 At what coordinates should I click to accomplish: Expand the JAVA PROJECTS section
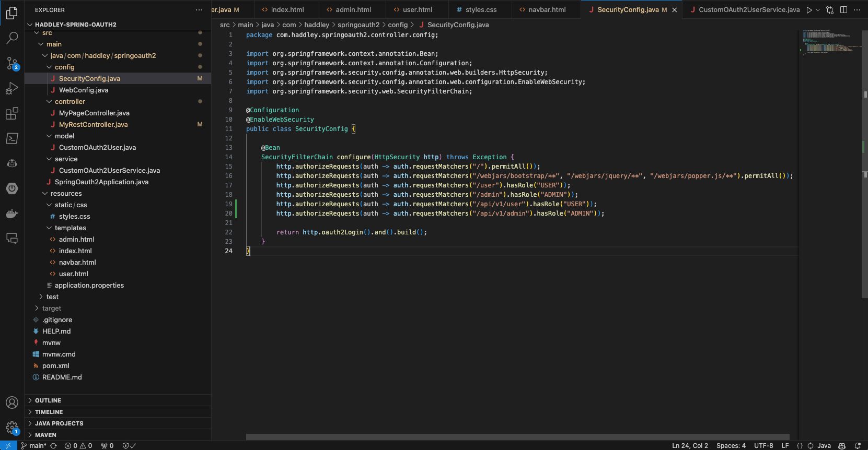[59, 423]
